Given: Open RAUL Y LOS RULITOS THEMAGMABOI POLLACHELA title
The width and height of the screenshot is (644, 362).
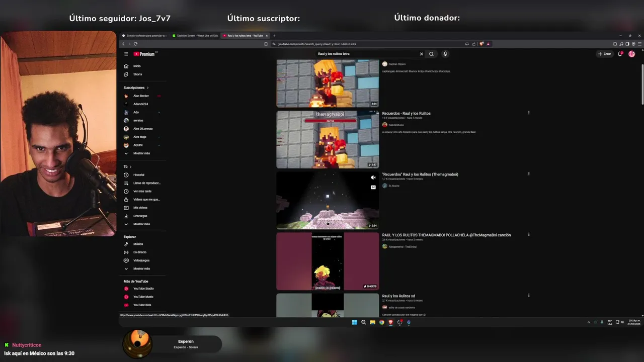Looking at the screenshot, I should [446, 235].
